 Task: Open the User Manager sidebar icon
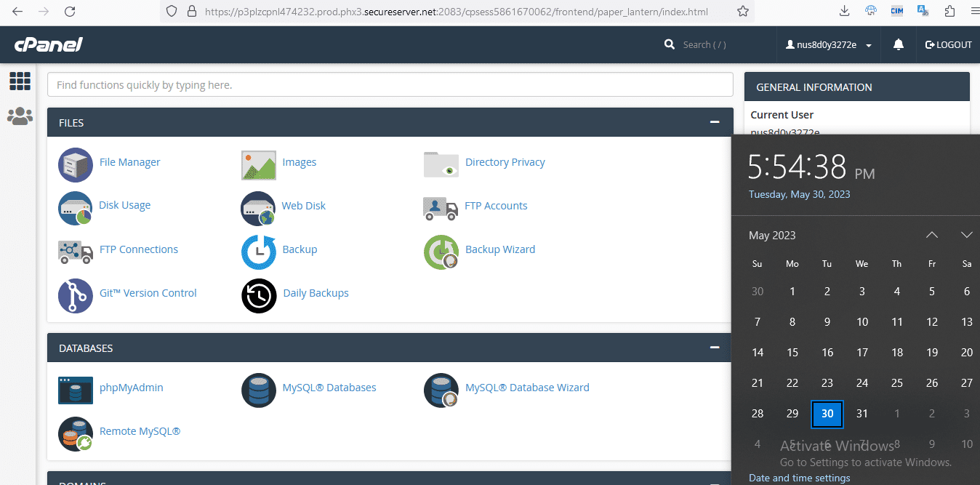pyautogui.click(x=20, y=116)
